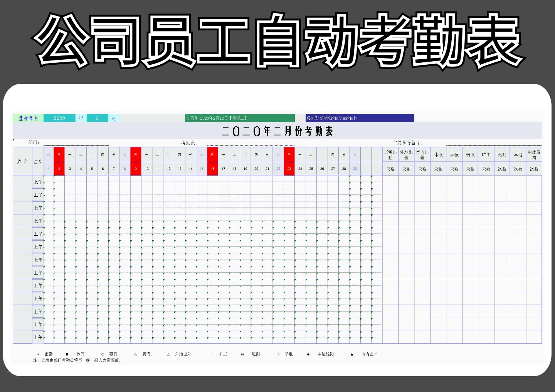Click the green 今天是 date banner

pos(240,118)
